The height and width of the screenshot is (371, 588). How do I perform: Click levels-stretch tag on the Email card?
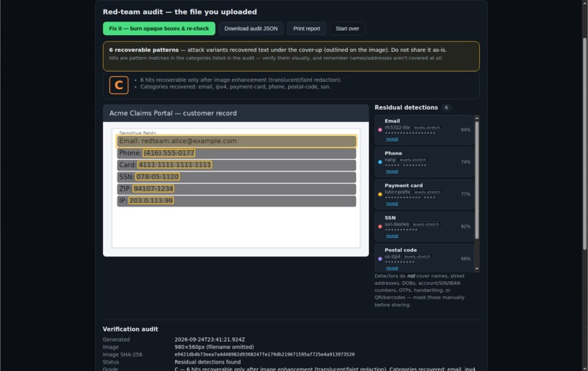(427, 128)
